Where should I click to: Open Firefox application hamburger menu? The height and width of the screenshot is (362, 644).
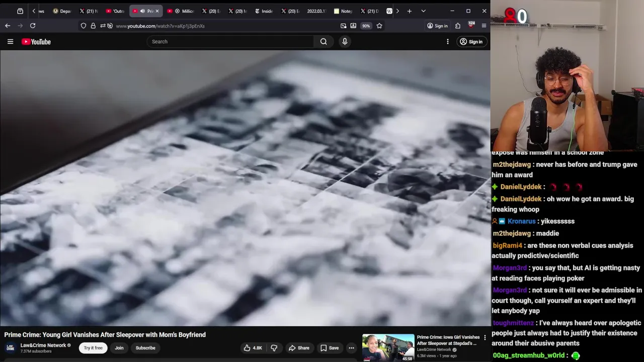(484, 26)
